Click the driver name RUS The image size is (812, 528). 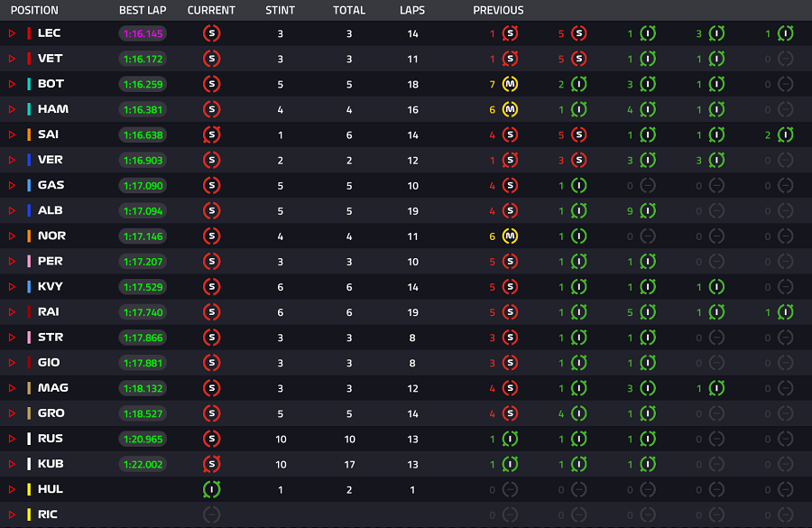pyautogui.click(x=51, y=439)
